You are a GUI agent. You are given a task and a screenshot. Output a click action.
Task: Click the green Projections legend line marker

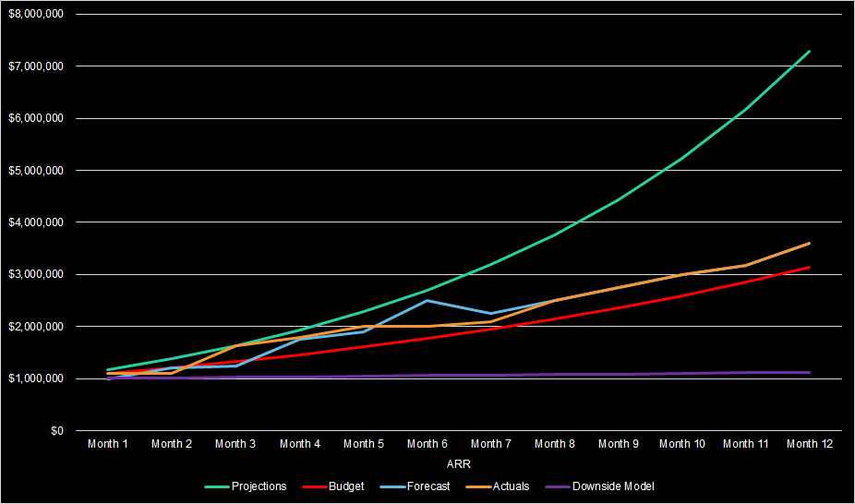click(216, 486)
